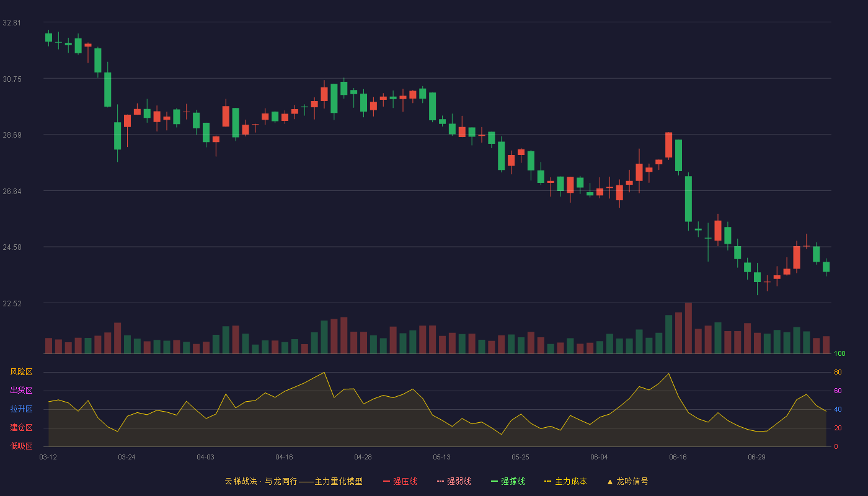
Task: Click the 03-12 date axis label
Action: tap(48, 457)
